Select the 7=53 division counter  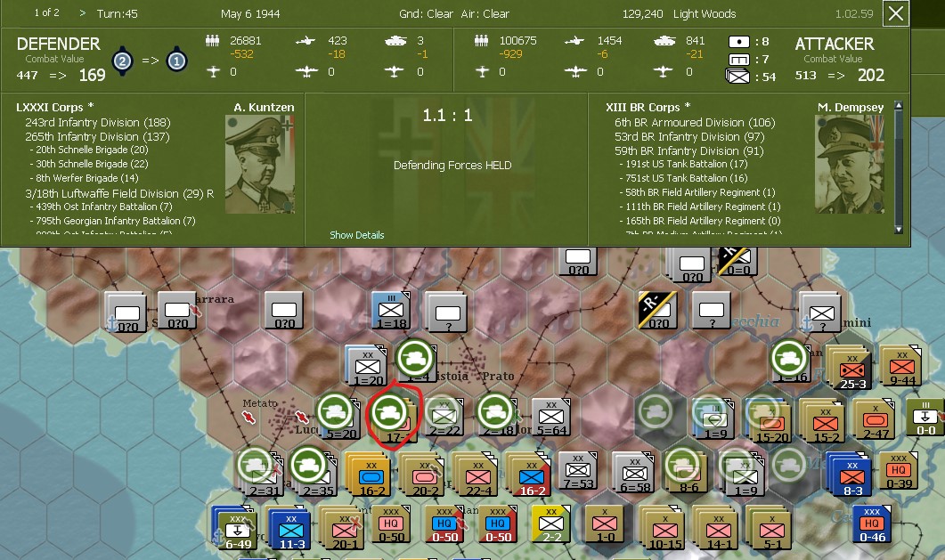tap(577, 472)
